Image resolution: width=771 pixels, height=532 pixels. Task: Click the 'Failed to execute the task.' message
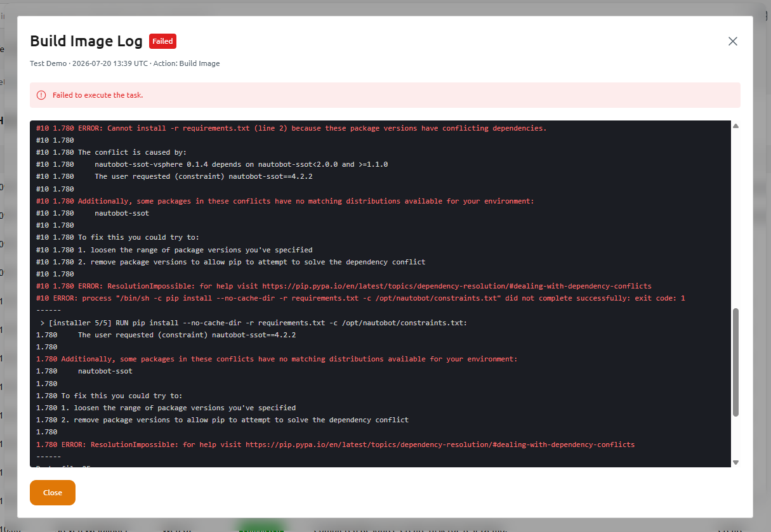point(98,95)
